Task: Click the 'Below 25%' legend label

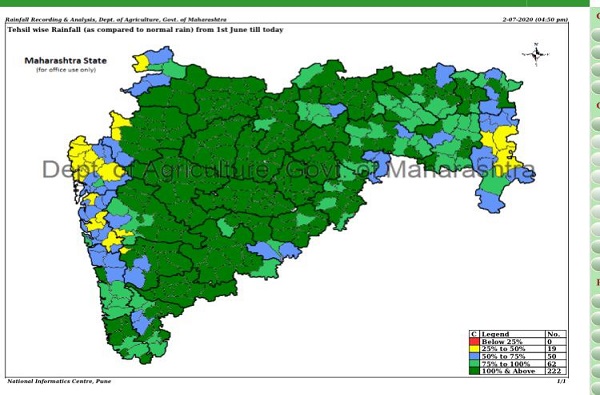Action: click(502, 341)
